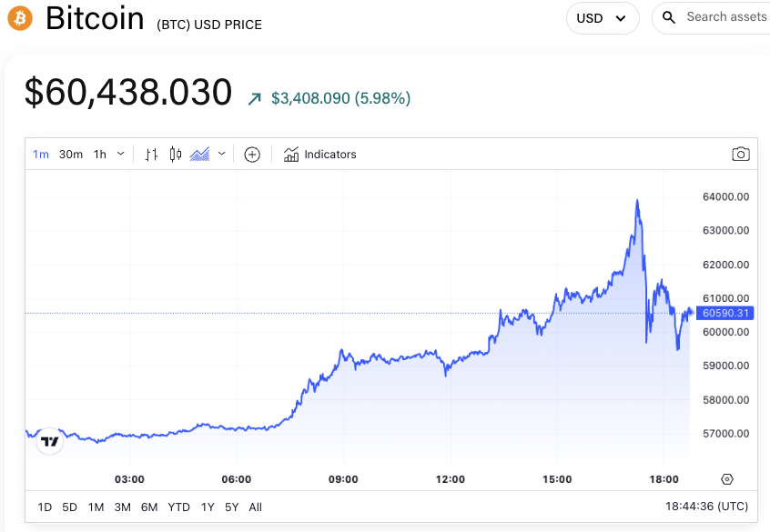
Task: Expand the chart style dropdown arrow
Action: 221,155
